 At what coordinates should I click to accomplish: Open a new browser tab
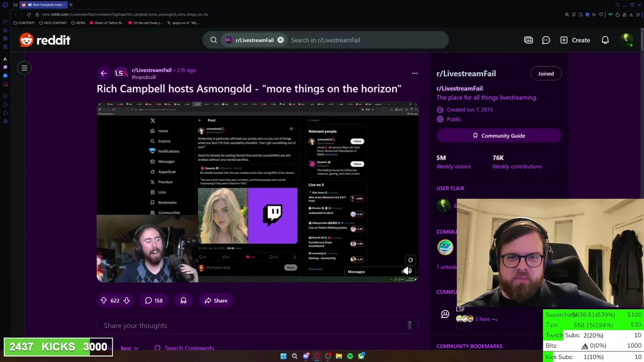71,5
